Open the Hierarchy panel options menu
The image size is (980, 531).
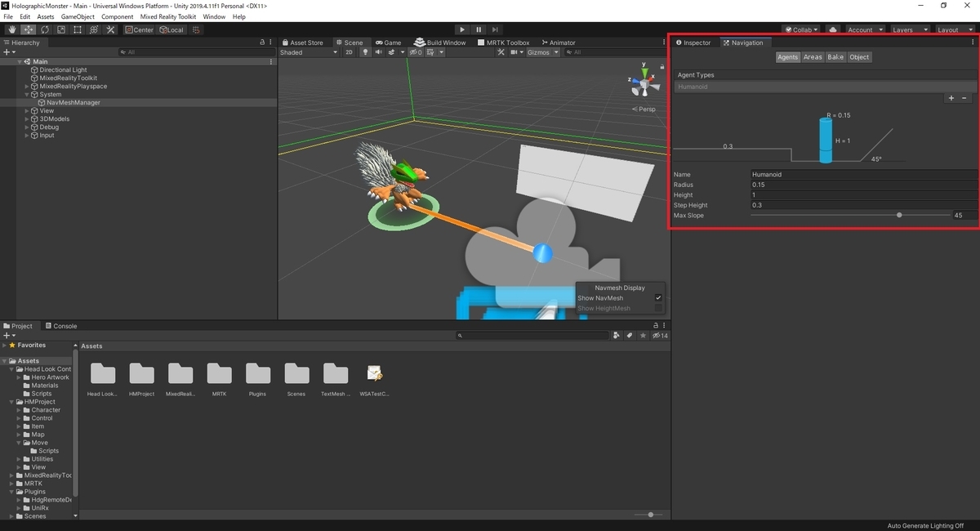pos(271,42)
